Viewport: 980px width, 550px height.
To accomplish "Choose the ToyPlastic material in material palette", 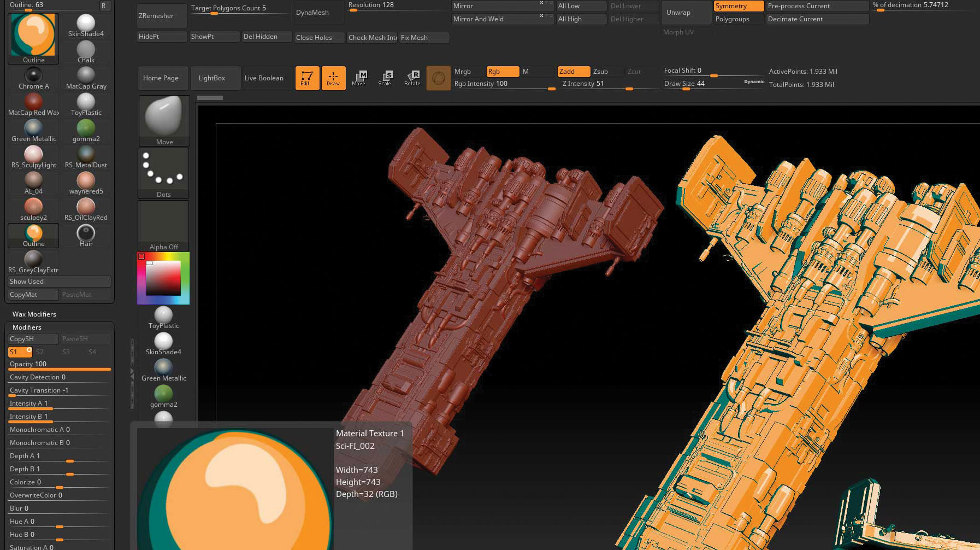I will [x=86, y=104].
